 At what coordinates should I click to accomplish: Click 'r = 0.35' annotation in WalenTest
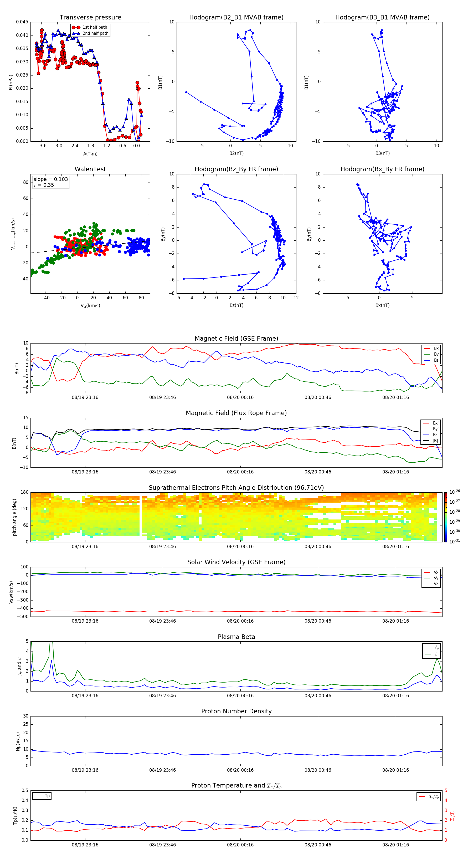coord(44,185)
